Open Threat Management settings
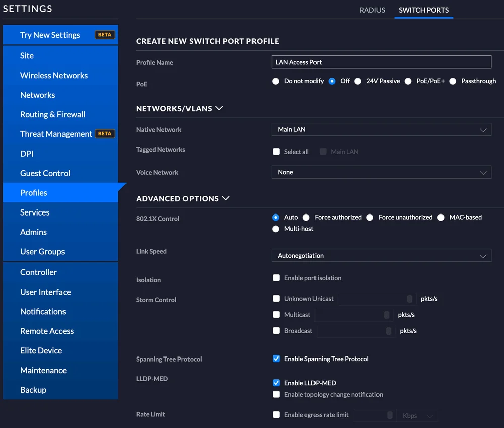The image size is (504, 428). tap(56, 134)
